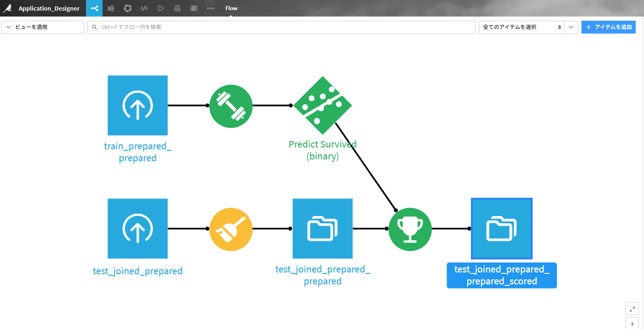
Task: Focus the flow search input field
Action: (281, 27)
